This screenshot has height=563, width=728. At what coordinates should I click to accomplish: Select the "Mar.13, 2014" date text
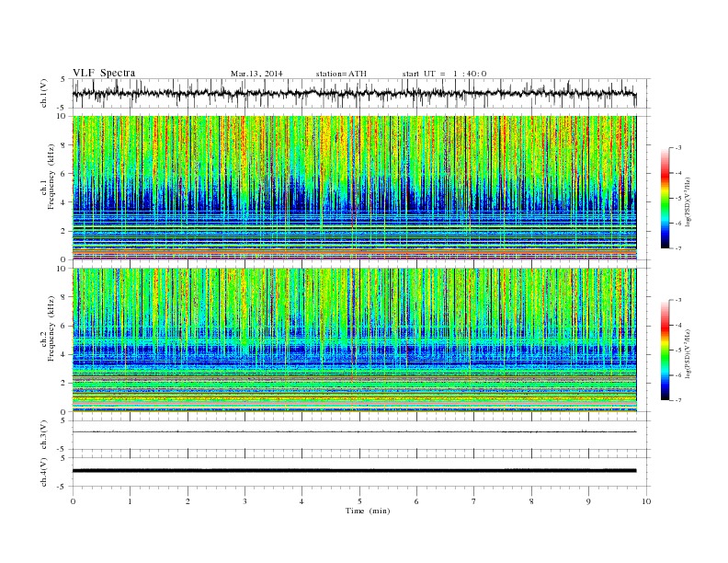(x=256, y=74)
